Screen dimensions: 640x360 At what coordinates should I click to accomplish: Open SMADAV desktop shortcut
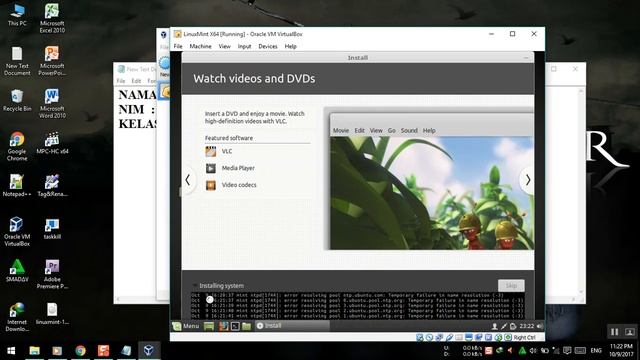click(17, 271)
